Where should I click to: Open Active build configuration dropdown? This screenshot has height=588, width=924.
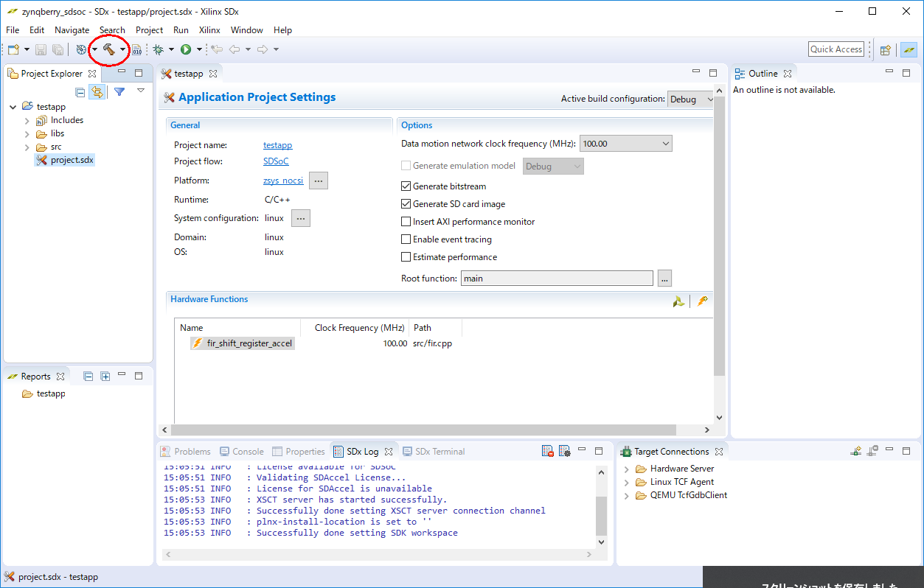[x=690, y=99]
